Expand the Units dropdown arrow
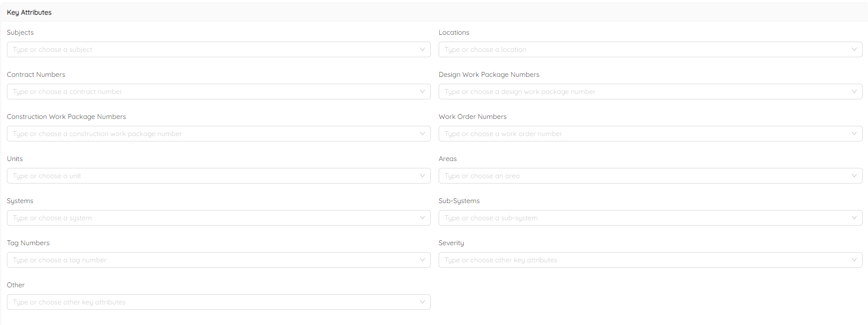This screenshot has width=868, height=325. click(x=423, y=176)
